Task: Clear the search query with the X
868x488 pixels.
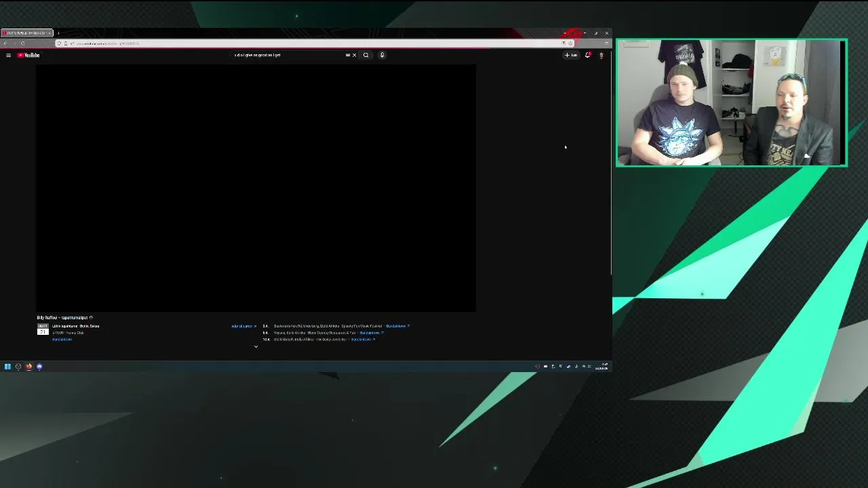Action: click(354, 55)
